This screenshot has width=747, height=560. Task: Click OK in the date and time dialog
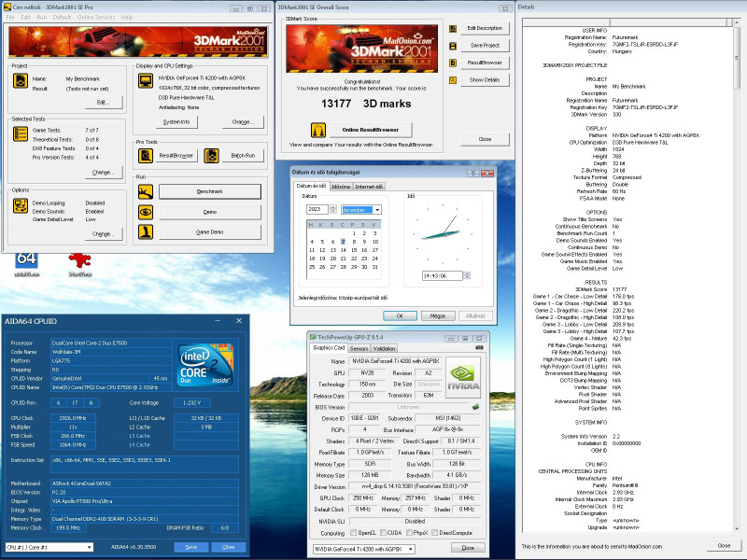pyautogui.click(x=400, y=315)
